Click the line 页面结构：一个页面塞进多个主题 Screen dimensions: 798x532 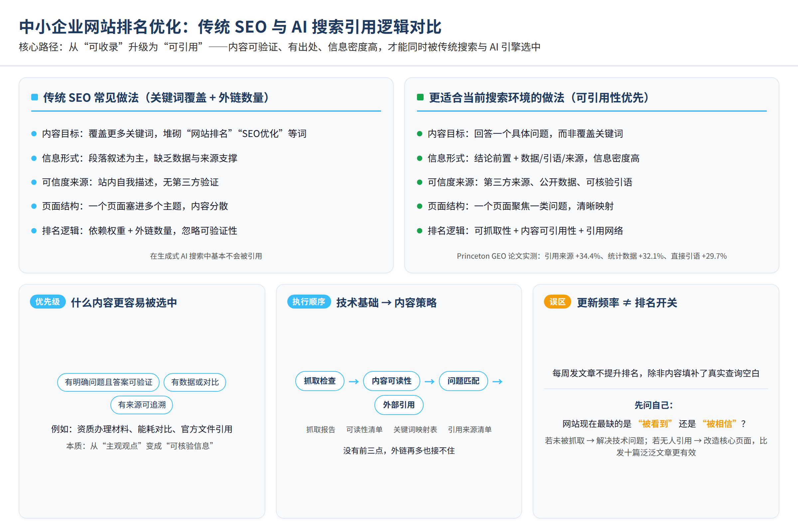135,206
